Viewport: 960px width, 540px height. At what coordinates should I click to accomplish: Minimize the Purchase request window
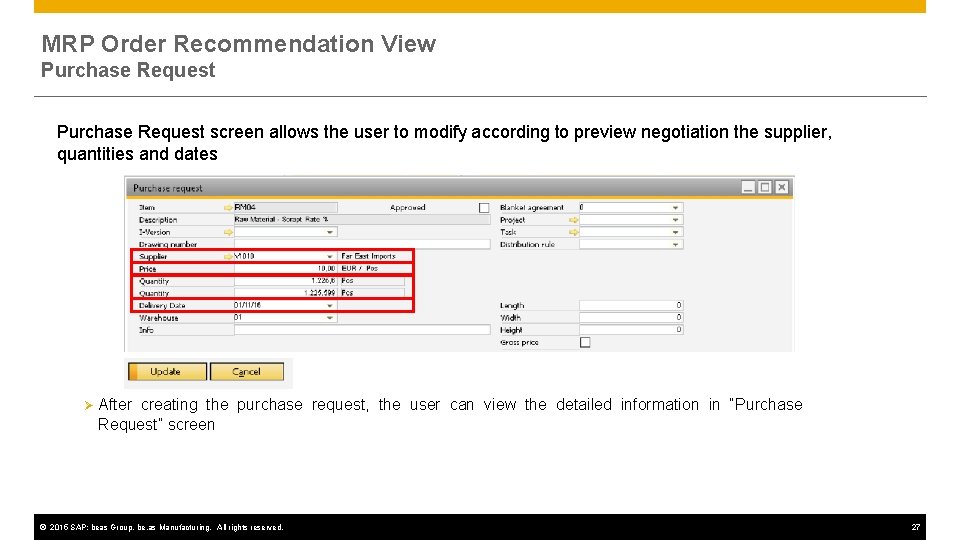(748, 187)
